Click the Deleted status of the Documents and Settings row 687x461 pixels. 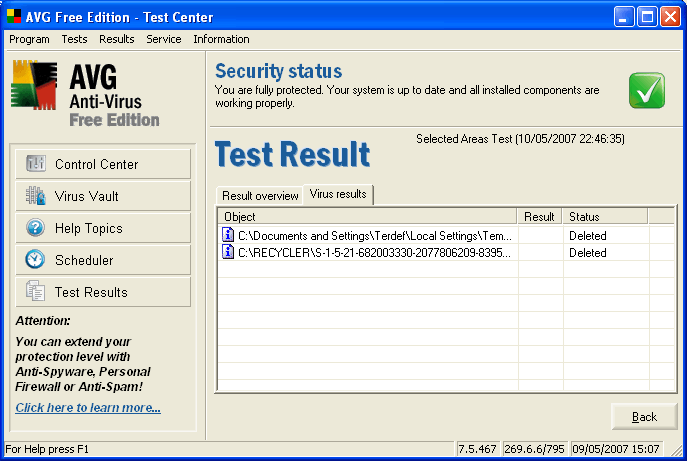pyautogui.click(x=588, y=236)
